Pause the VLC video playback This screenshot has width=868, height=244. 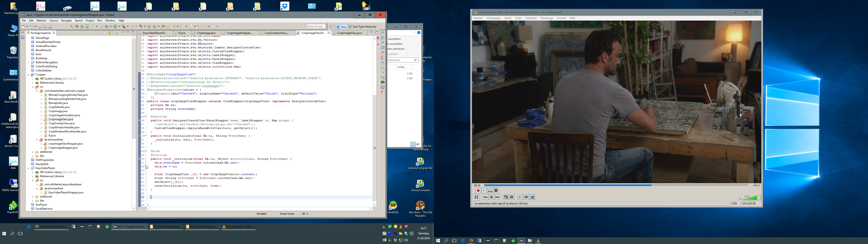(x=476, y=197)
